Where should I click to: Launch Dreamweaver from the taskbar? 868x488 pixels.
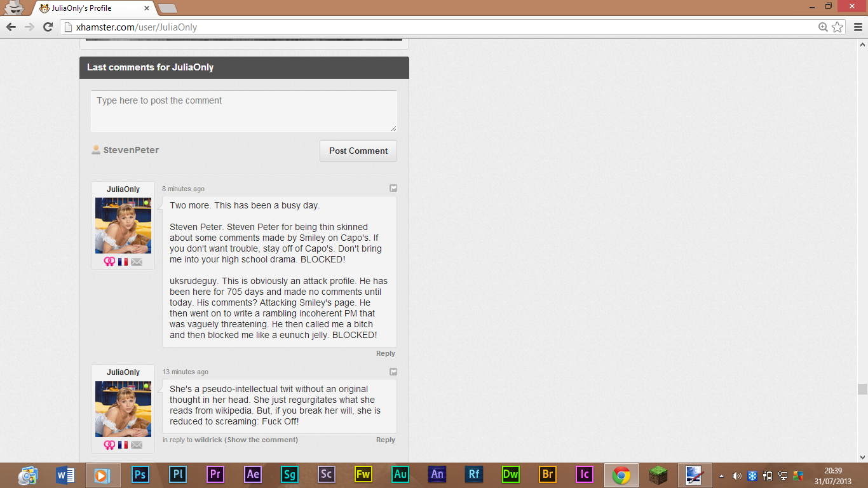(x=511, y=475)
